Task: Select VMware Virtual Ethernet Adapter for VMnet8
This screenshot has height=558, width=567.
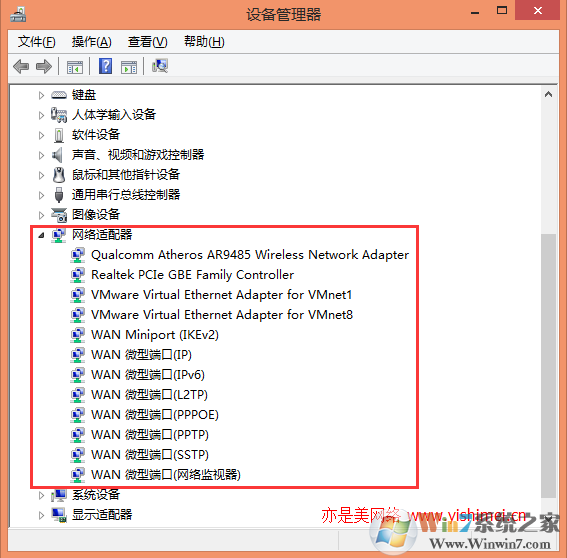Action: tap(222, 315)
